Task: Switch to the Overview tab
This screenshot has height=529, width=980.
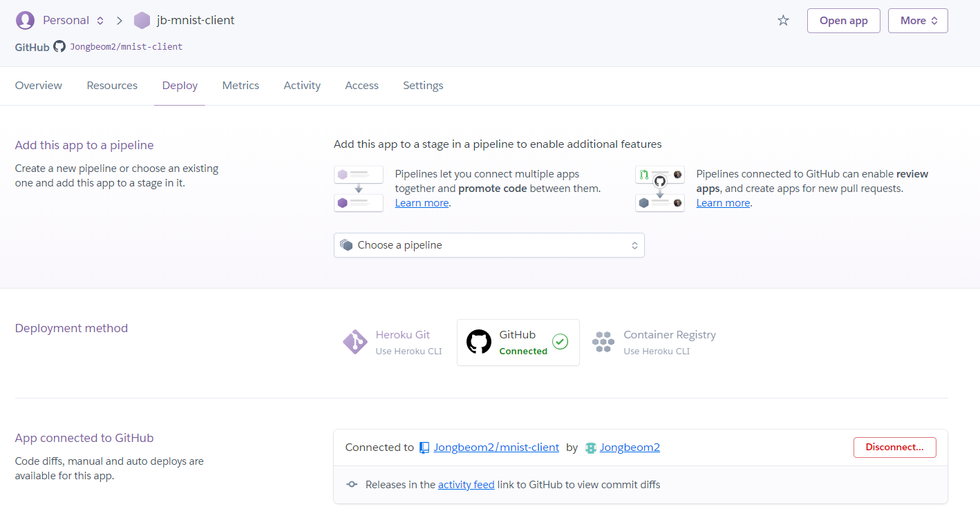Action: point(39,86)
